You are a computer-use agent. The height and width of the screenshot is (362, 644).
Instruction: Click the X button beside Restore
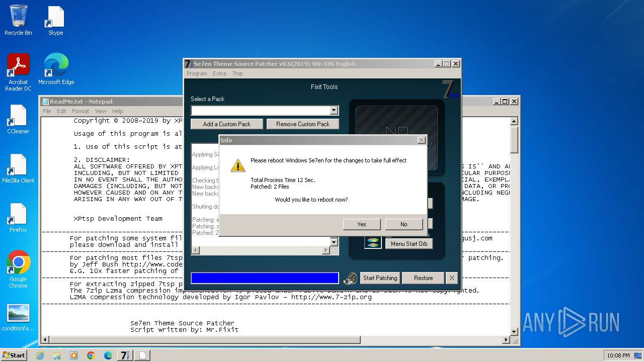[452, 278]
